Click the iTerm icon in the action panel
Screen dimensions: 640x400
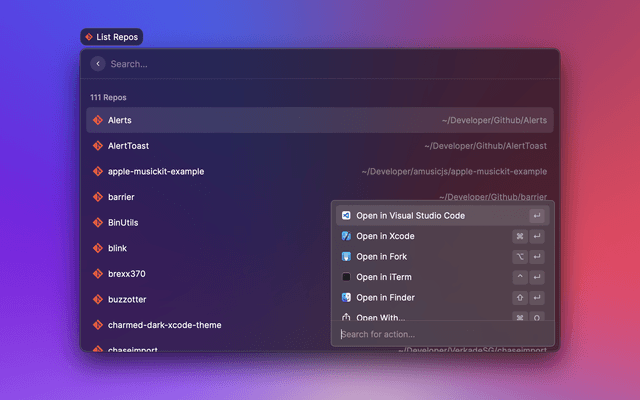click(x=346, y=277)
